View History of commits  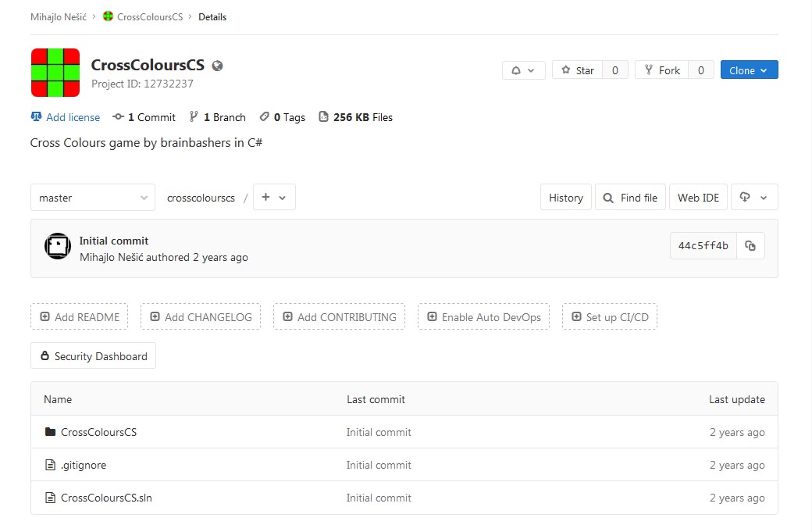coord(565,198)
